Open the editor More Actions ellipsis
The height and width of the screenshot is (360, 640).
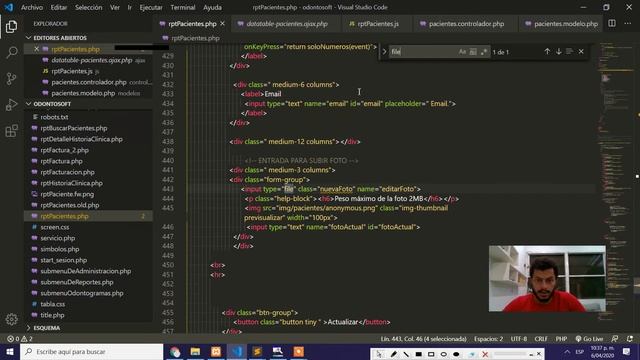tap(628, 24)
